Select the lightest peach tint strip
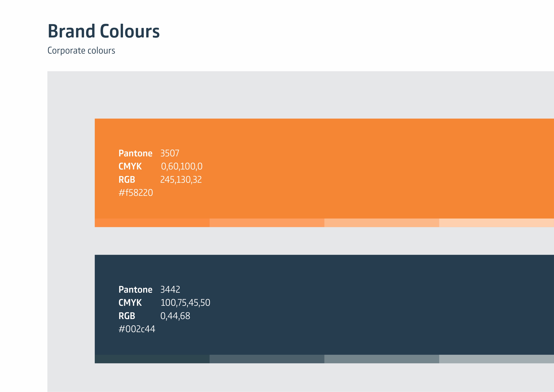 point(496,223)
